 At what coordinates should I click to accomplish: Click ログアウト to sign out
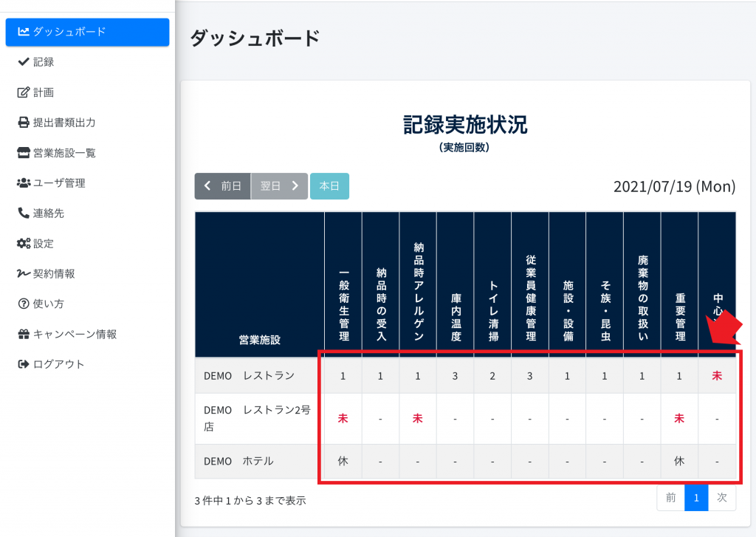tap(58, 365)
